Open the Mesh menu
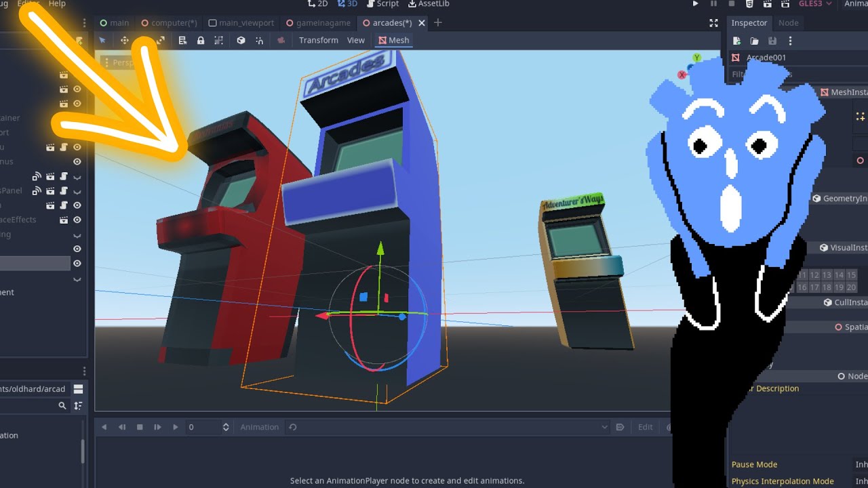 pyautogui.click(x=393, y=41)
